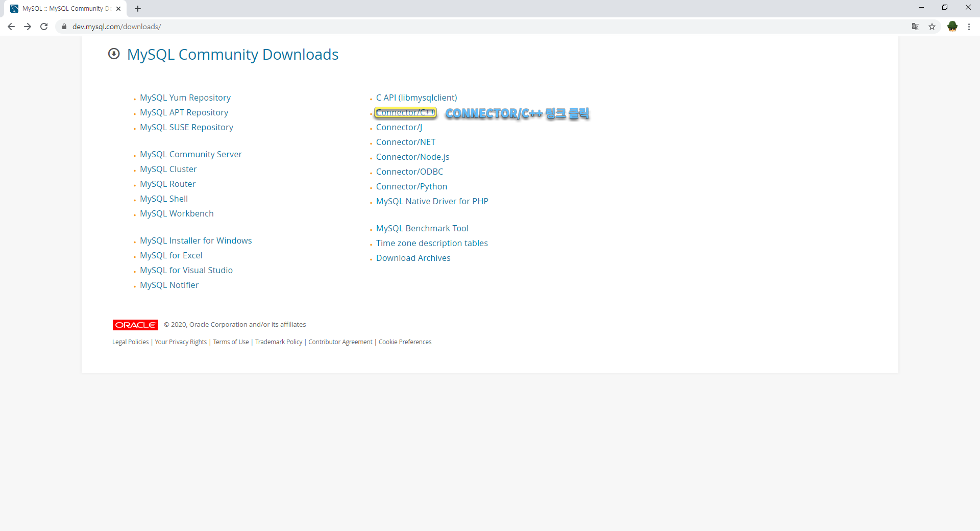
Task: Close the MySQL Community Downloads tab
Action: (x=118, y=9)
